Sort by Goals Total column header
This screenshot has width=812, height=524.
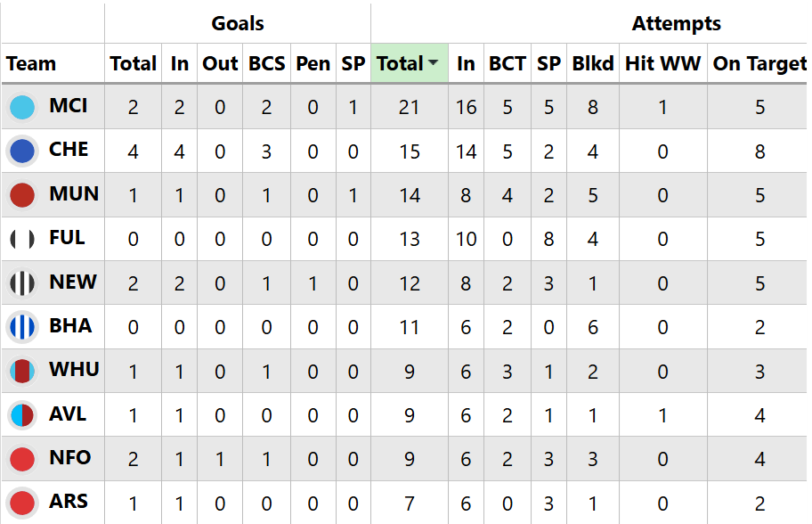pyautogui.click(x=133, y=63)
